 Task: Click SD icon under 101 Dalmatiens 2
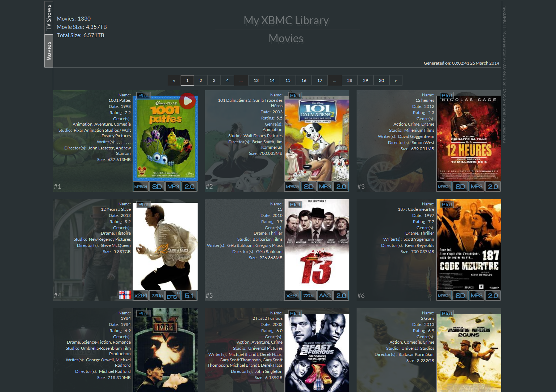pyautogui.click(x=309, y=187)
